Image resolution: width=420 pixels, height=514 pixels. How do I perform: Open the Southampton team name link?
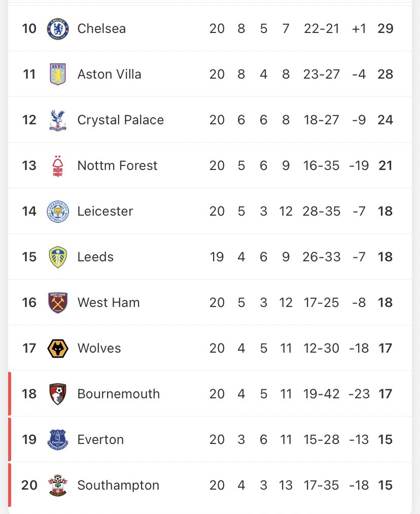pyautogui.click(x=118, y=485)
